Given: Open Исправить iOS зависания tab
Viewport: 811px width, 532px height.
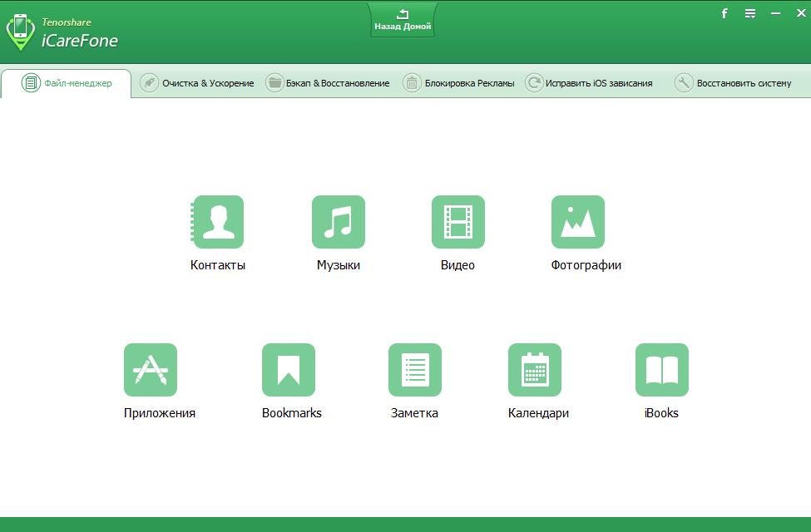Looking at the screenshot, I should 589,83.
